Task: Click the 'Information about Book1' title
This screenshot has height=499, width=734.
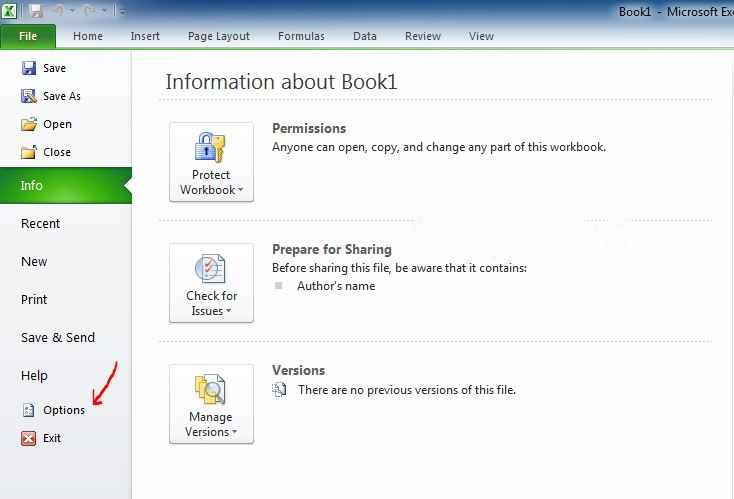Action: click(281, 81)
